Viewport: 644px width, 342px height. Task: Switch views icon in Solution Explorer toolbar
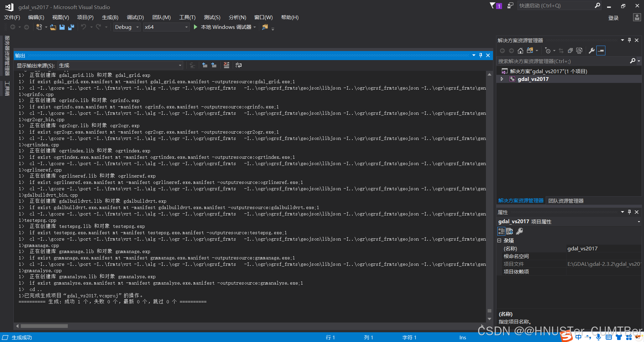tap(530, 51)
